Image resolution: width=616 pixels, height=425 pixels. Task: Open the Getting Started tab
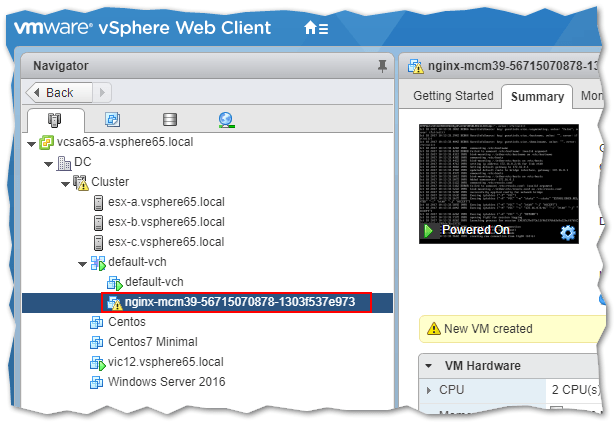[453, 96]
